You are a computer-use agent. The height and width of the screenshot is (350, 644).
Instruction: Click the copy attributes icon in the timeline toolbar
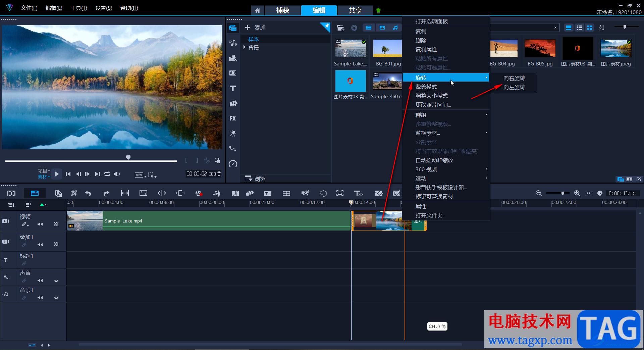point(58,193)
